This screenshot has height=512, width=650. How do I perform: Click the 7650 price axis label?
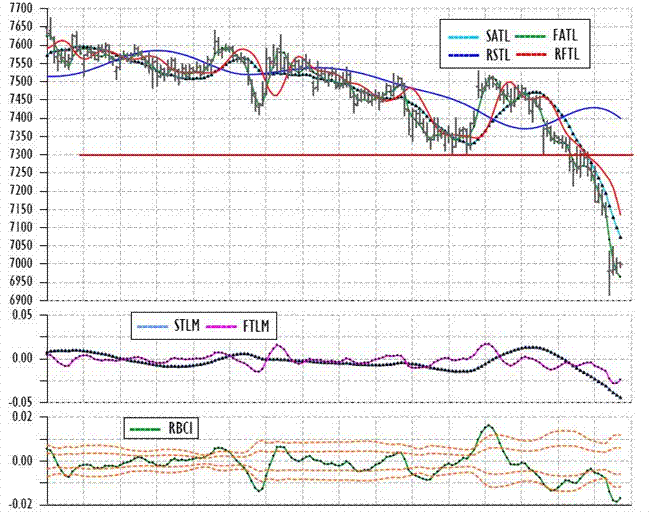coord(21,27)
